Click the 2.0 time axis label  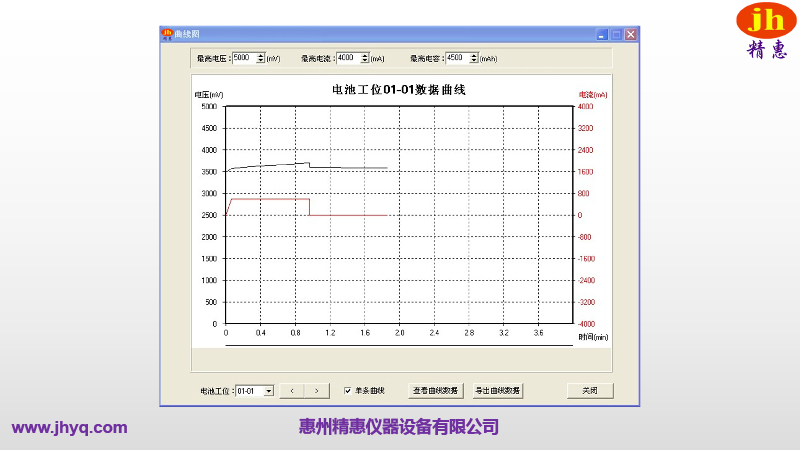click(399, 333)
